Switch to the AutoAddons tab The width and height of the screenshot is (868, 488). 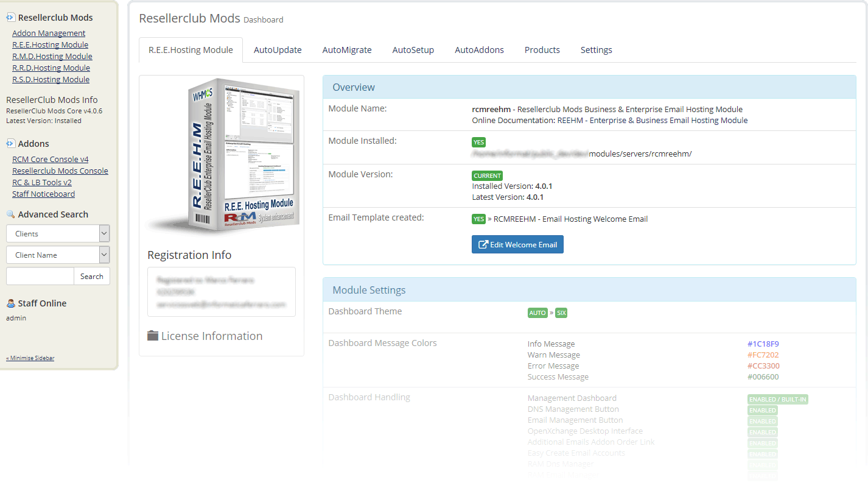click(x=480, y=50)
